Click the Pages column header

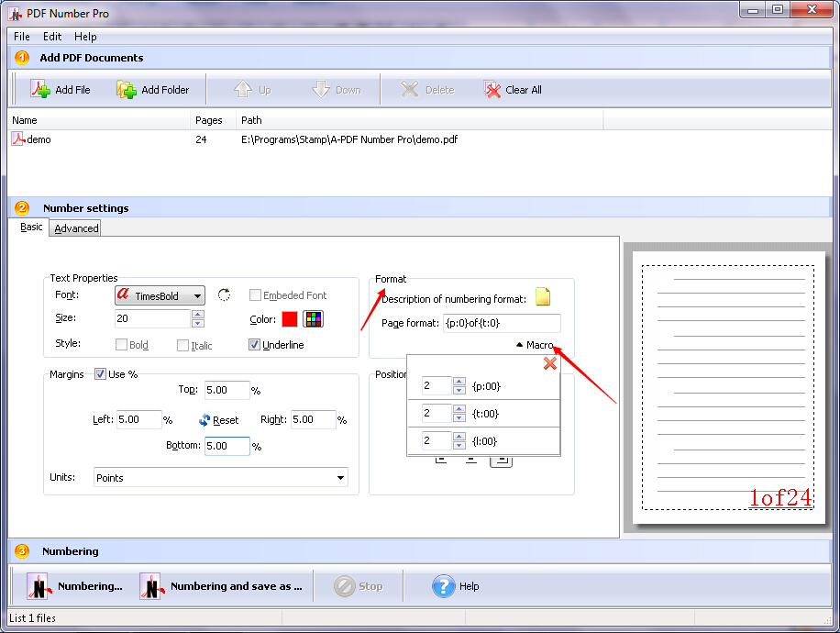coord(214,120)
